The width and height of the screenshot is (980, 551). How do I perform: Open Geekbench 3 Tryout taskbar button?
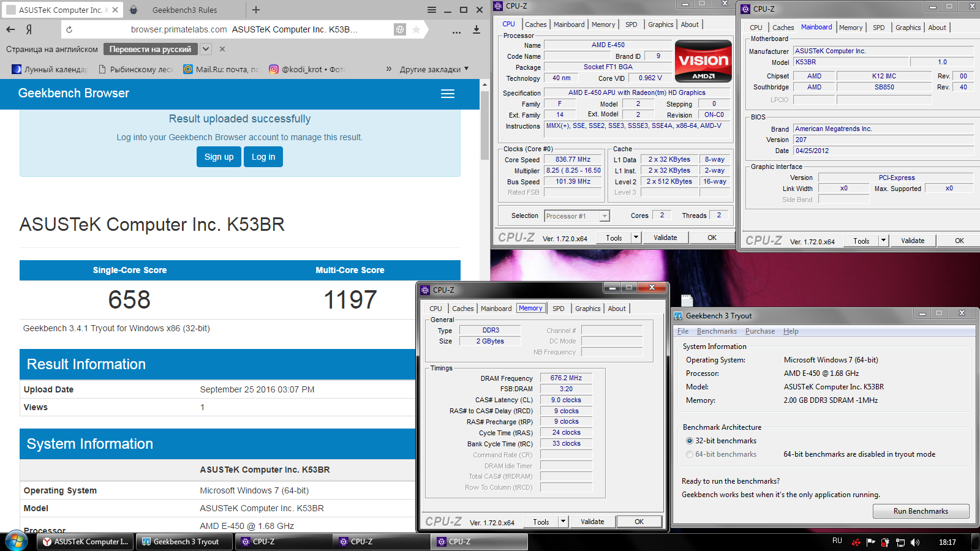pos(186,542)
